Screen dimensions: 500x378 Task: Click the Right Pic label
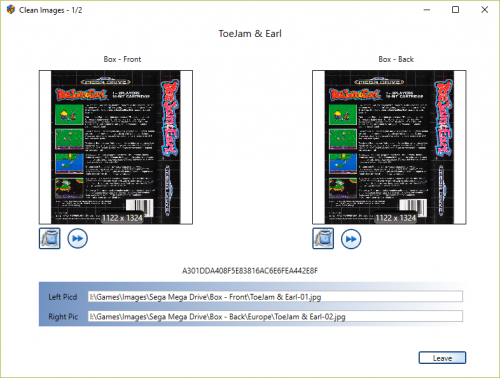tap(63, 317)
